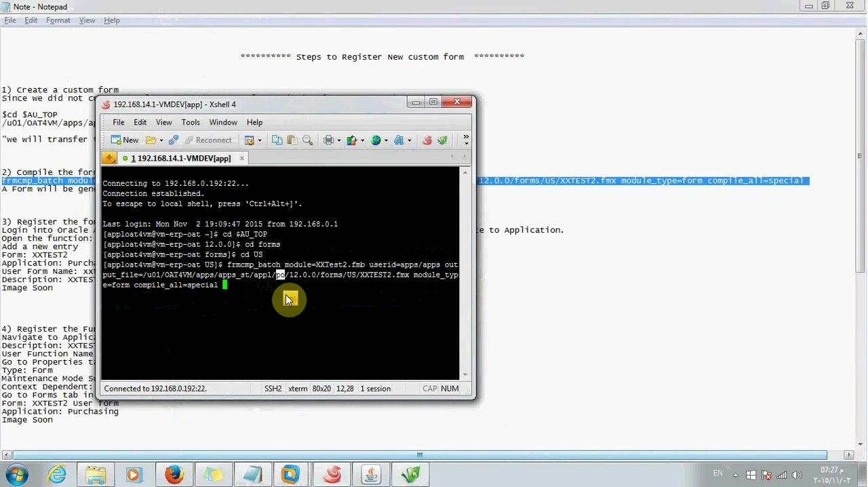The image size is (868, 487).
Task: Open Internet Explorer from the taskbar
Action: point(57,474)
